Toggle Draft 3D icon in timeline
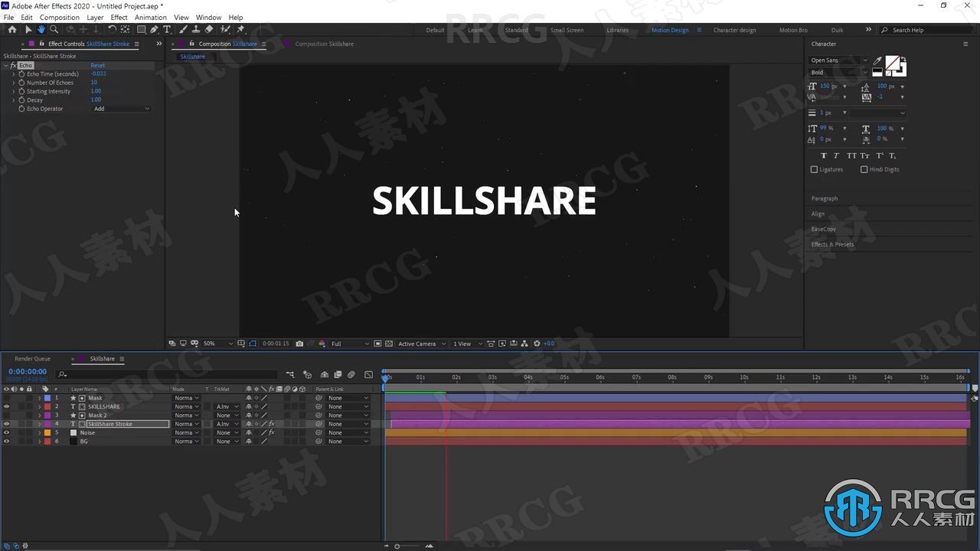980x551 pixels. 308,375
